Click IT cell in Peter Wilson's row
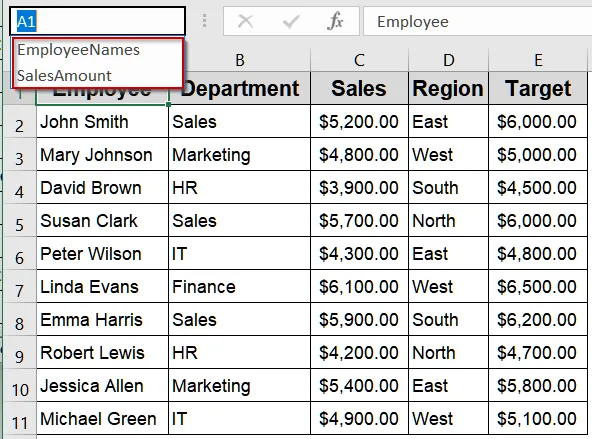Screen dimensions: 592x439 [240, 254]
